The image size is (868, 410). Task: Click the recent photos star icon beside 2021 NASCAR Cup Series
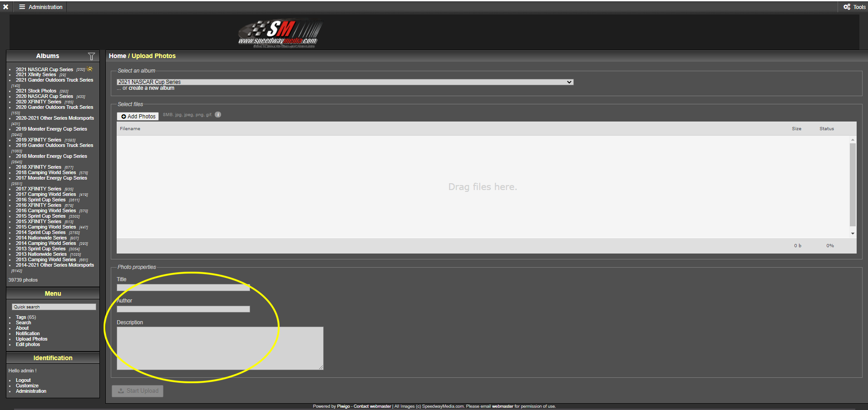tap(90, 69)
